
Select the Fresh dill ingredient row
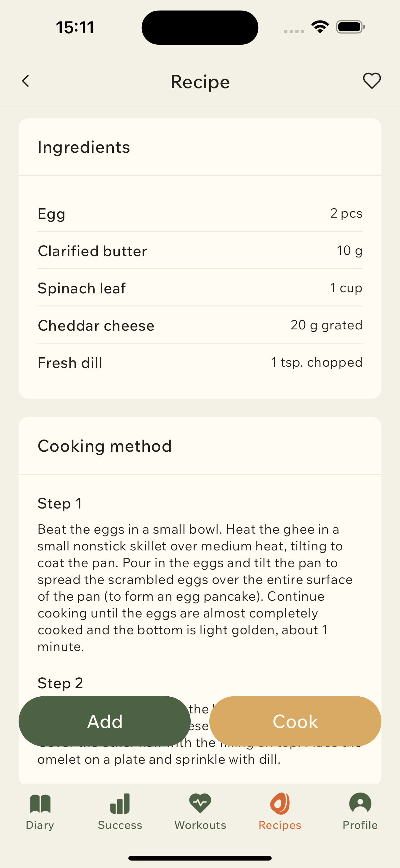(200, 363)
